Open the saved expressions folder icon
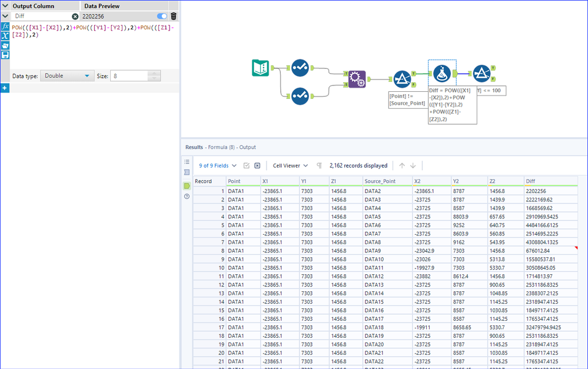The image size is (588, 369). [x=5, y=45]
